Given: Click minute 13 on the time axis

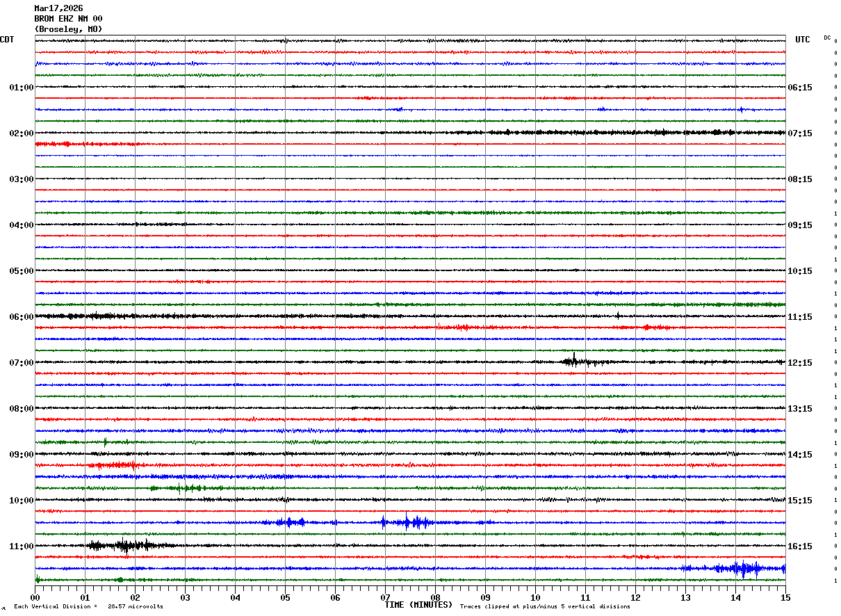Looking at the screenshot, I should click(685, 597).
